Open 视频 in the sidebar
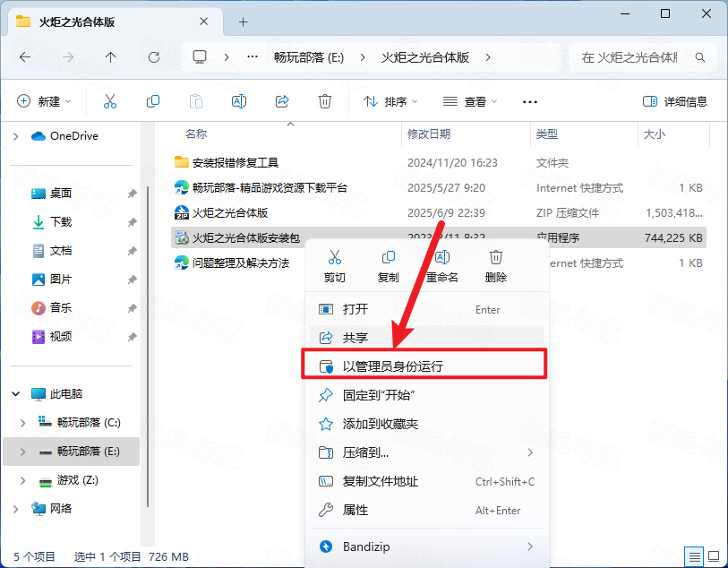The width and height of the screenshot is (728, 568). (60, 337)
